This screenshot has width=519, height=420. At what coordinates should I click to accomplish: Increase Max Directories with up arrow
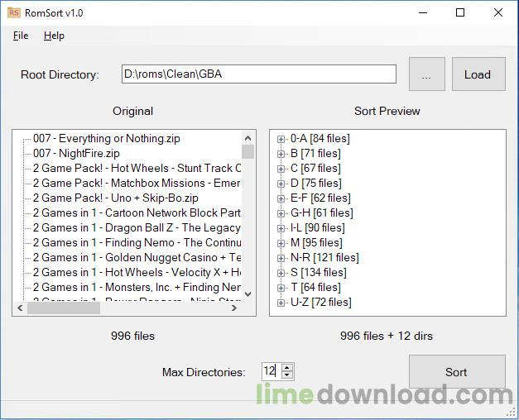click(287, 367)
